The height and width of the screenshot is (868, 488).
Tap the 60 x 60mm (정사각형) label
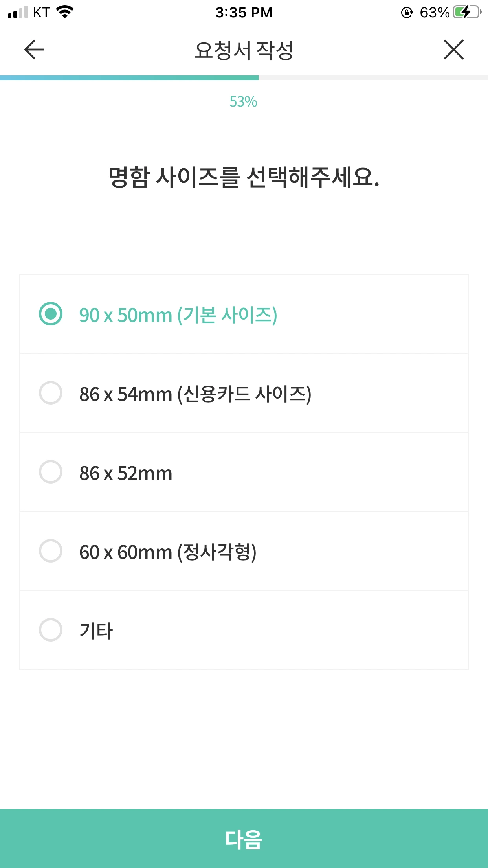[168, 552]
